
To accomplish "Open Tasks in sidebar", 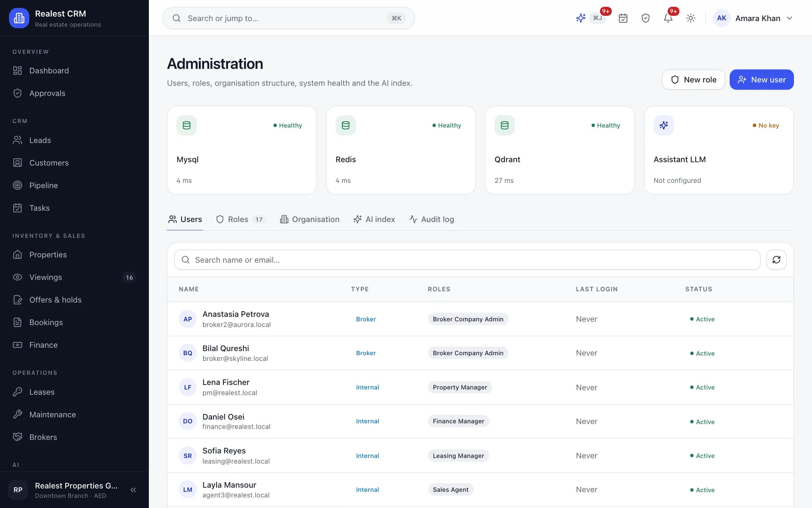I will tap(74, 208).
